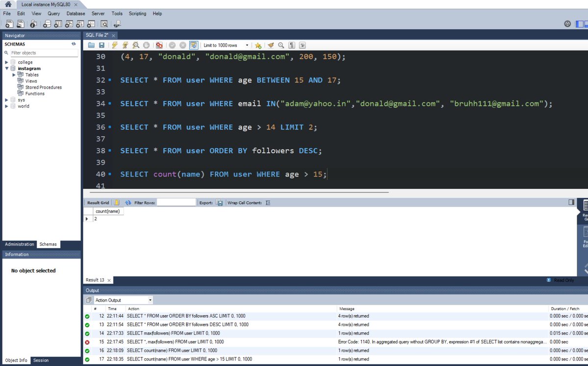Click the create new schema icon
The width and height of the screenshot is (588, 366).
[47, 24]
